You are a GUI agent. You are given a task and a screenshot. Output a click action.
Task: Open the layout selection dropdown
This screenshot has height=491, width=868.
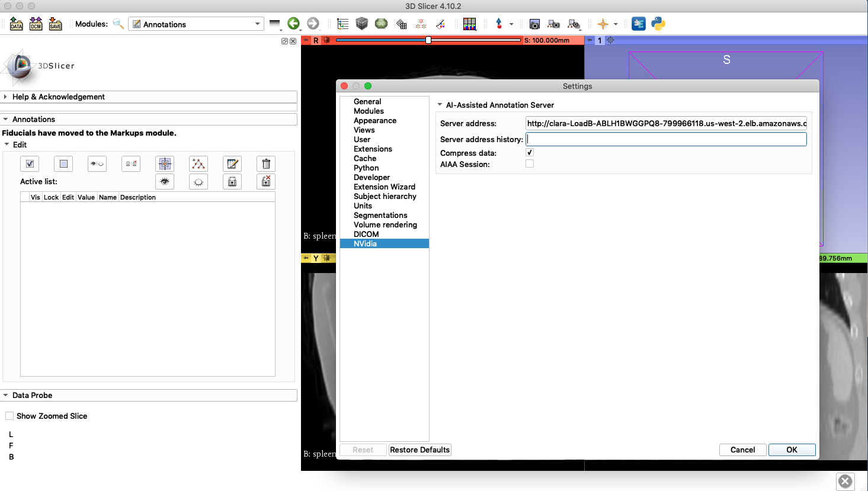coord(470,24)
